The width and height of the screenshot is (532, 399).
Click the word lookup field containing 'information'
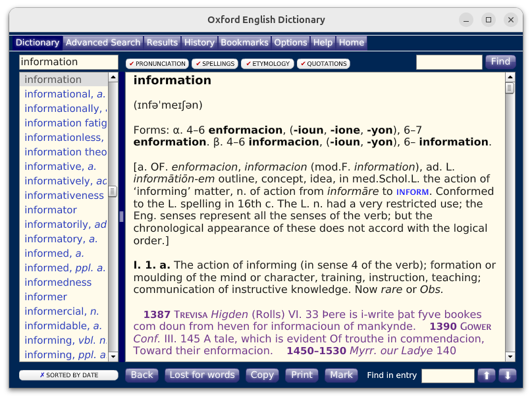[x=69, y=62]
